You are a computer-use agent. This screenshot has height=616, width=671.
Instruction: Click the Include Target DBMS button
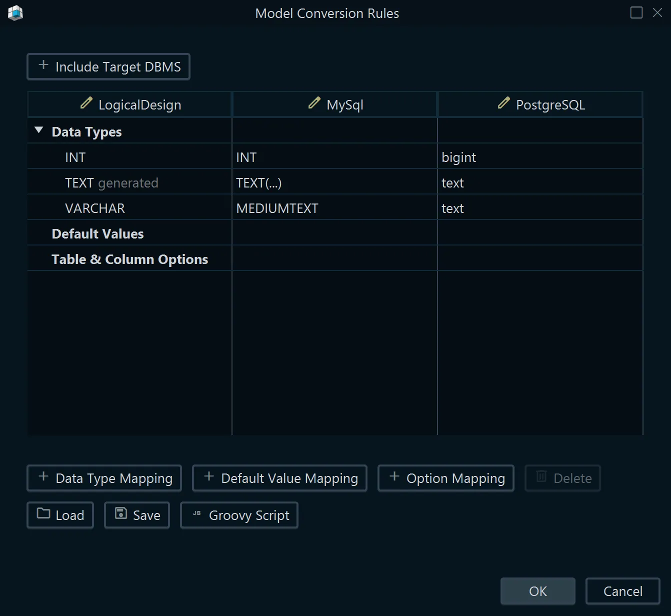(x=108, y=67)
